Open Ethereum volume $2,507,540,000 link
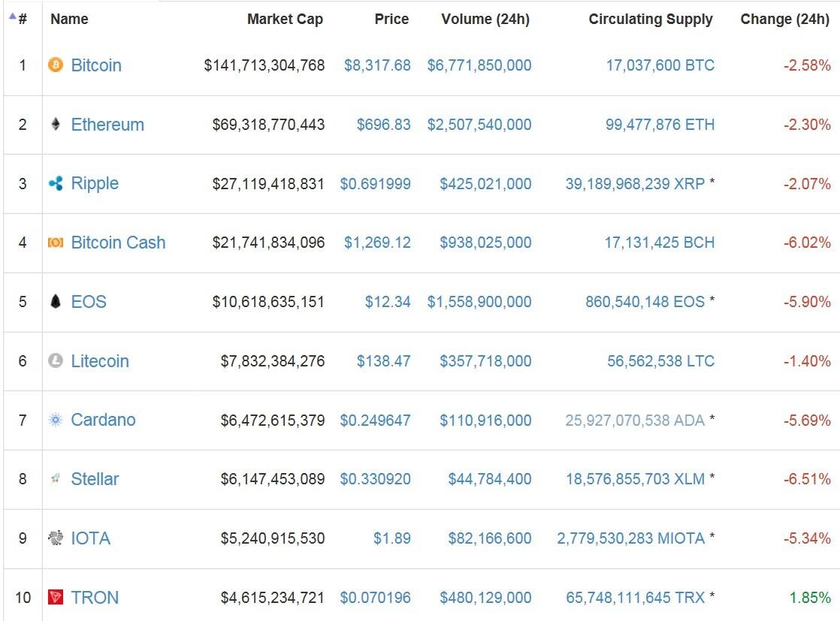The height and width of the screenshot is (621, 840). pos(479,125)
